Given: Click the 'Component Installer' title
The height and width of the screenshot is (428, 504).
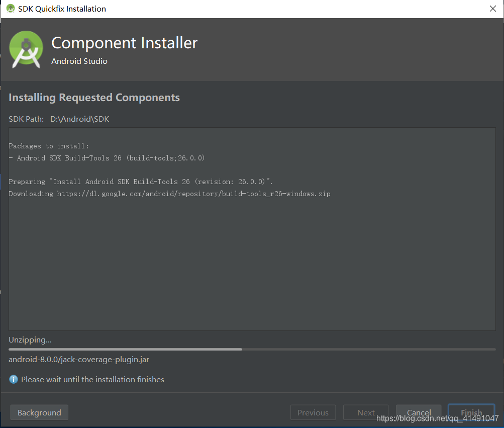Looking at the screenshot, I should point(125,43).
